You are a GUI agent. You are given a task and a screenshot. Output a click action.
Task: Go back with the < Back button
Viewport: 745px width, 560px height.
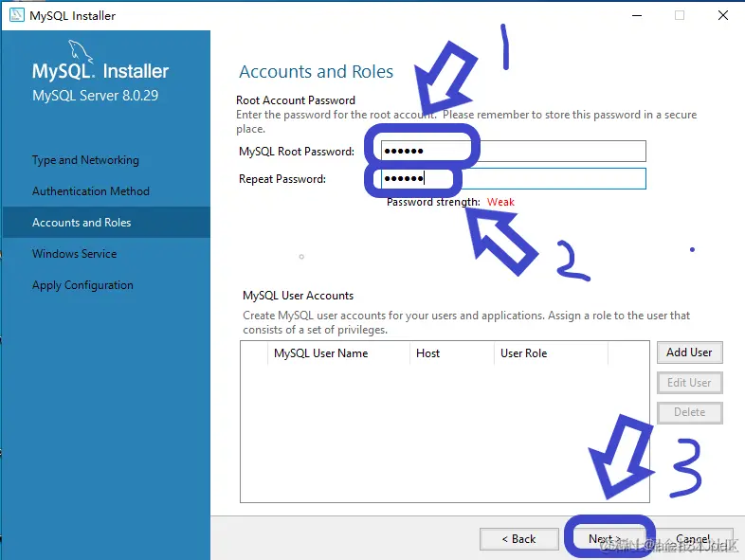pyautogui.click(x=518, y=539)
